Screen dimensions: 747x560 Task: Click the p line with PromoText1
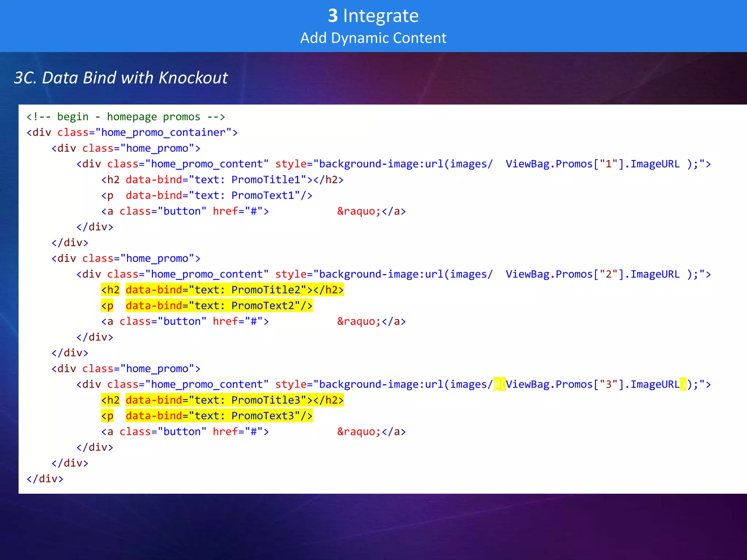click(x=207, y=195)
